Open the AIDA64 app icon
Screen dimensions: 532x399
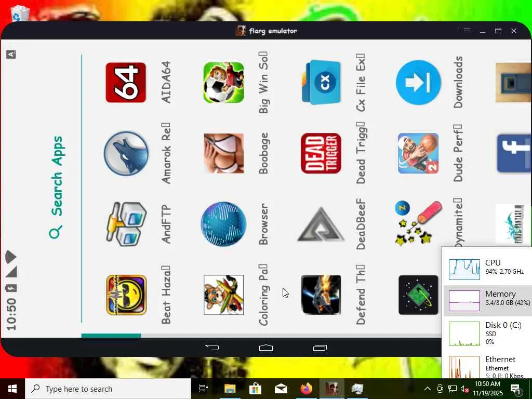click(x=126, y=83)
